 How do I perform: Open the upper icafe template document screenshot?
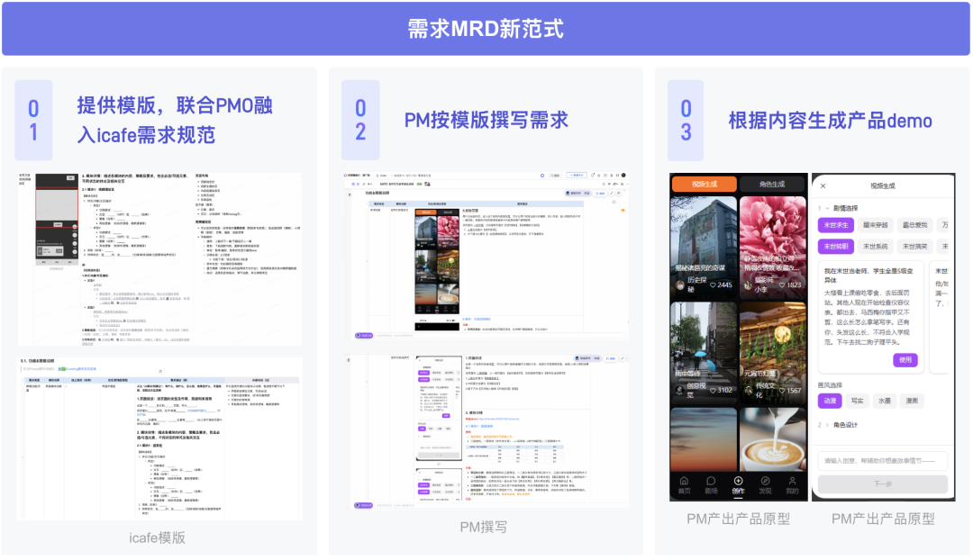[x=160, y=258]
